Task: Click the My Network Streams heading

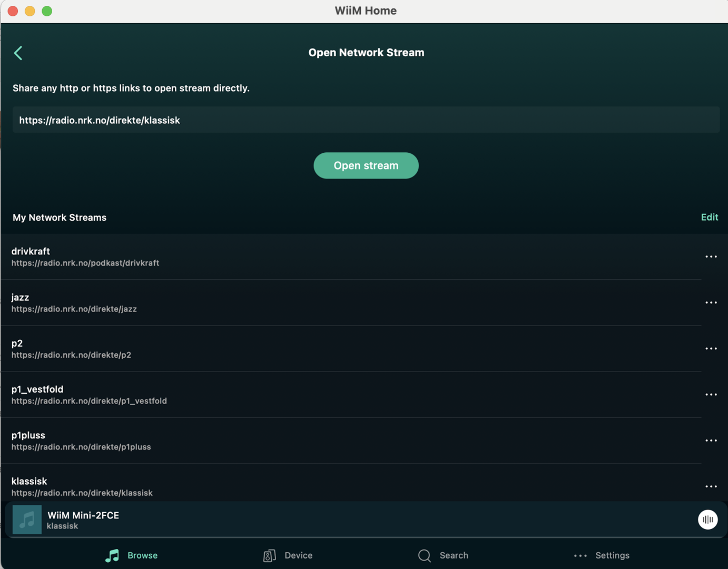Action: click(x=60, y=218)
